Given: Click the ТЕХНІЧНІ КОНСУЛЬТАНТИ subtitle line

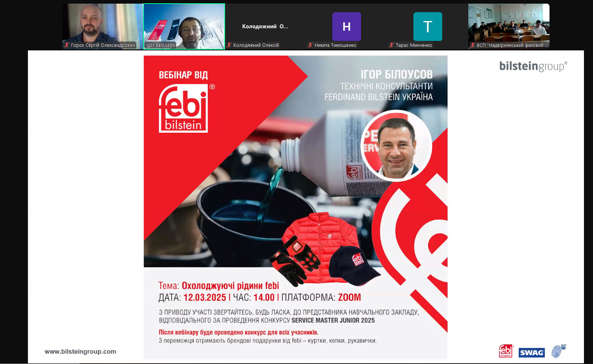Looking at the screenshot, I should click(x=386, y=86).
